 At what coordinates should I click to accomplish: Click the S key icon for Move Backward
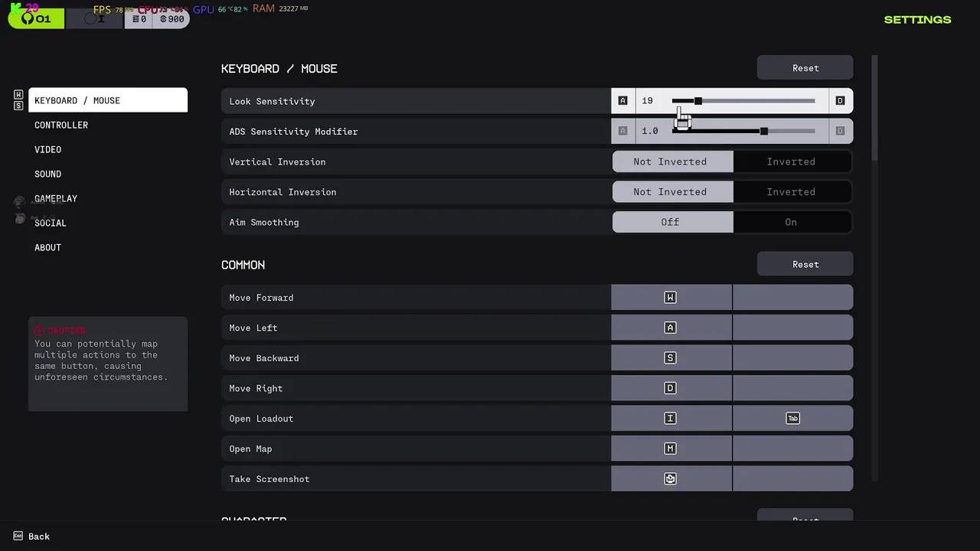(670, 358)
